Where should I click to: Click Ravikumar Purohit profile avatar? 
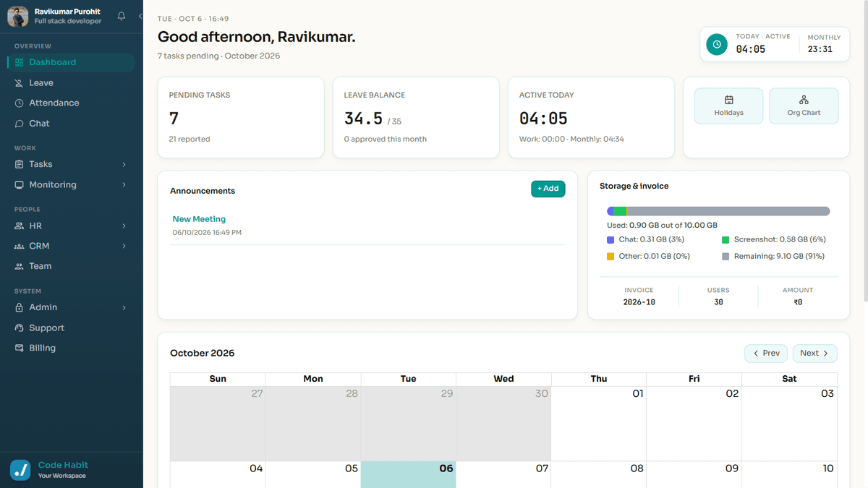pyautogui.click(x=18, y=16)
